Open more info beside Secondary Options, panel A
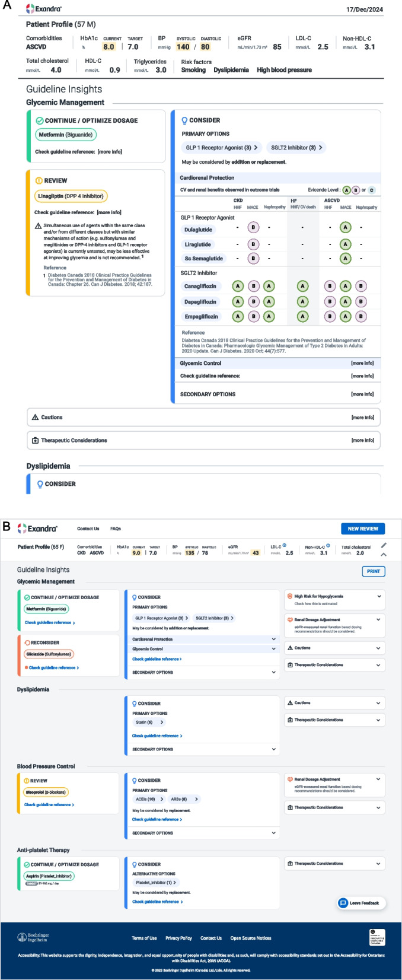 [x=362, y=394]
